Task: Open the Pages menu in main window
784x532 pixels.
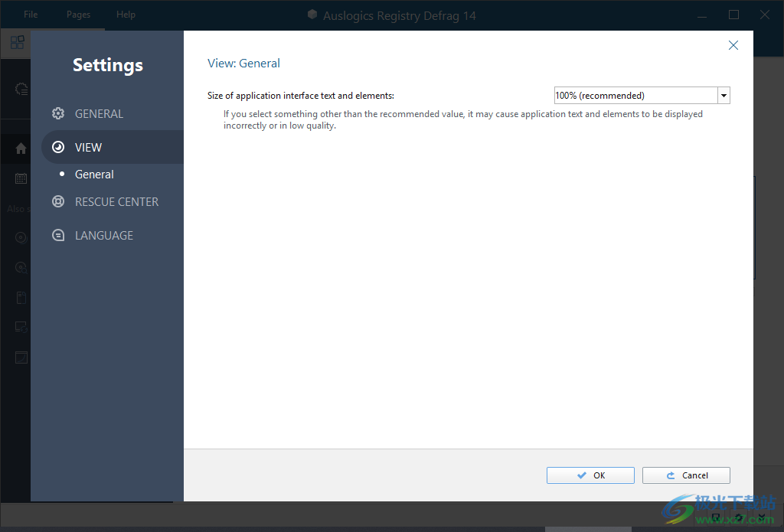Action: (x=79, y=15)
